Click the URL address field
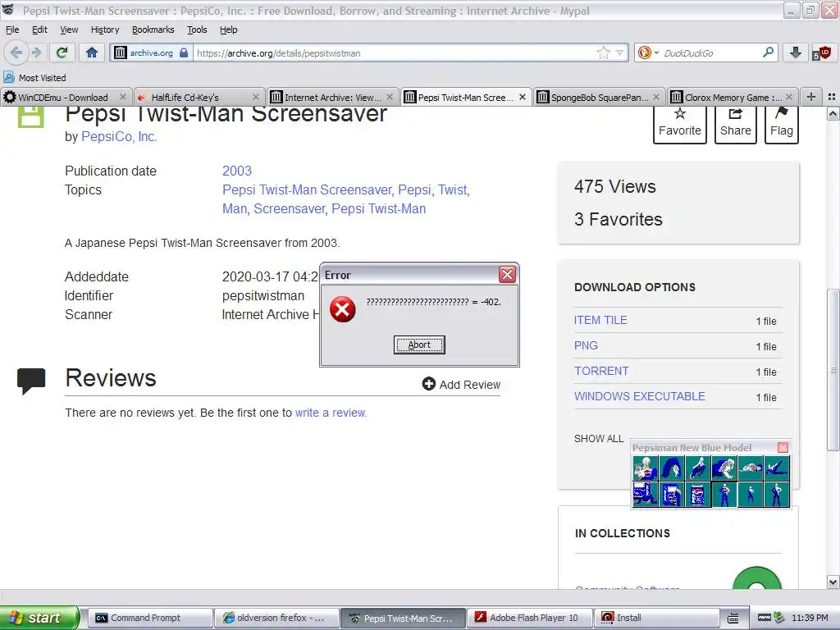Screen dimensions: 840x630 394,52
